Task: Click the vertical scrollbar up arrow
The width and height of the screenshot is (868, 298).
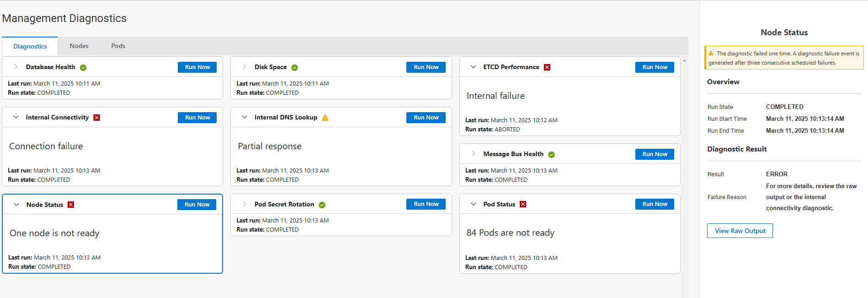Action: point(684,60)
